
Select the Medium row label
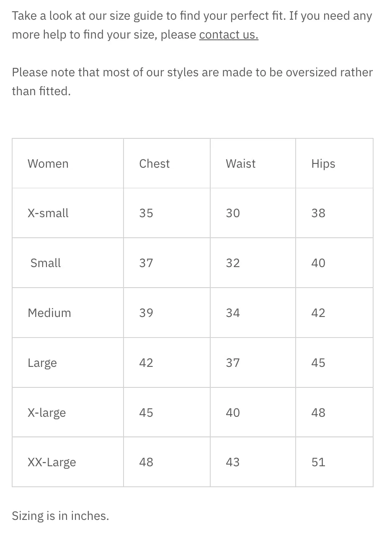[x=49, y=313]
